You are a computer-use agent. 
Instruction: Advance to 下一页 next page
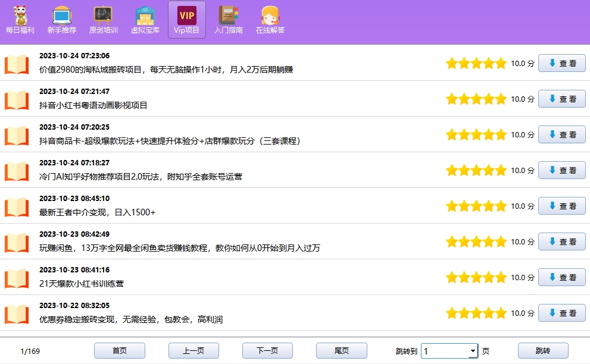[x=267, y=351]
